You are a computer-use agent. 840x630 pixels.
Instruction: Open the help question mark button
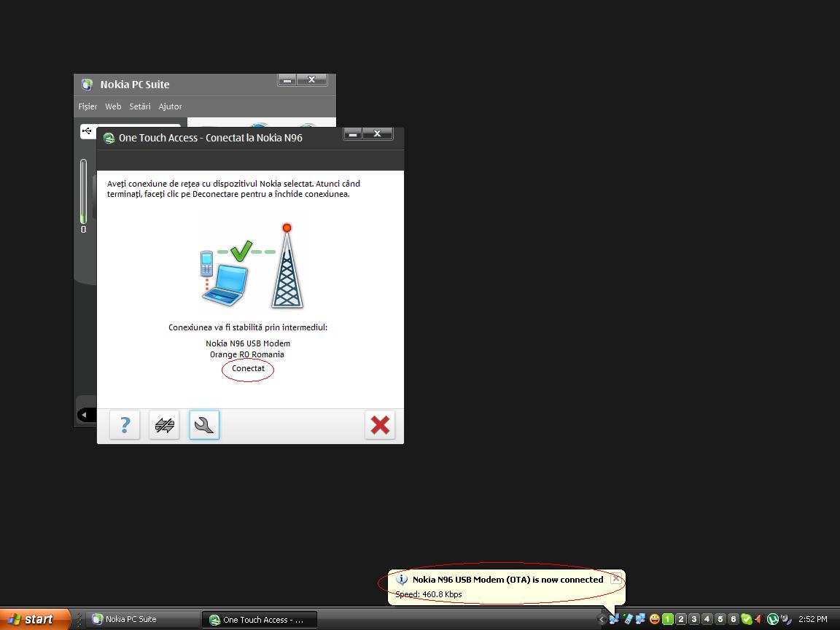pyautogui.click(x=125, y=425)
